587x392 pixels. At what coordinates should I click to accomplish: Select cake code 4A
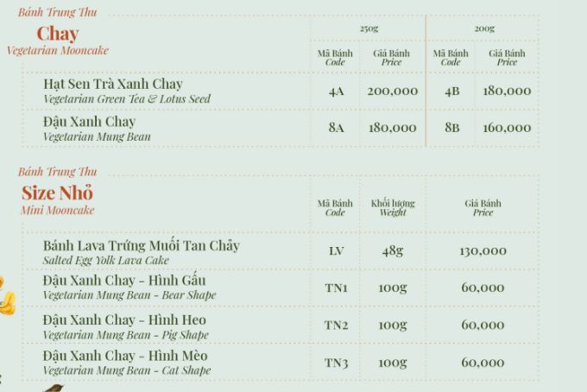pos(337,91)
